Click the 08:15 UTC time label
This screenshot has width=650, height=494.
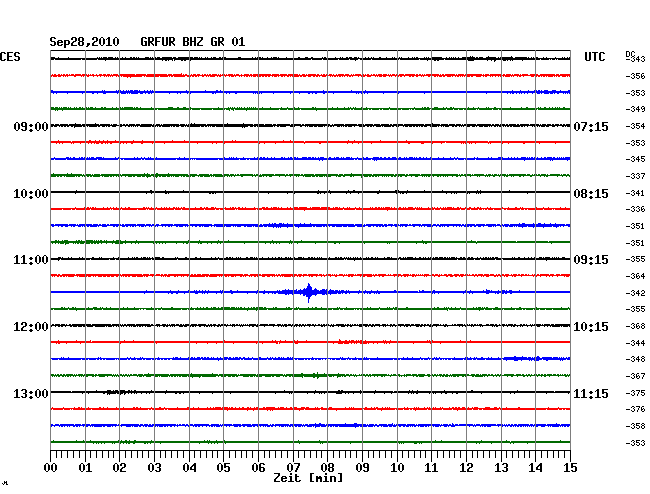click(x=591, y=194)
